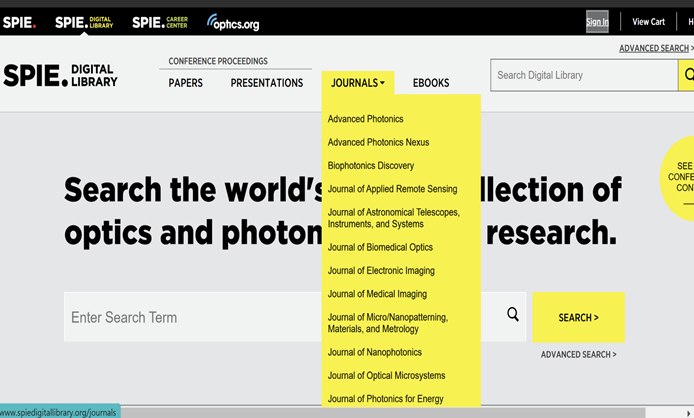This screenshot has height=418, width=694.
Task: Click the yellow search icon beside header search
Action: pyautogui.click(x=687, y=75)
